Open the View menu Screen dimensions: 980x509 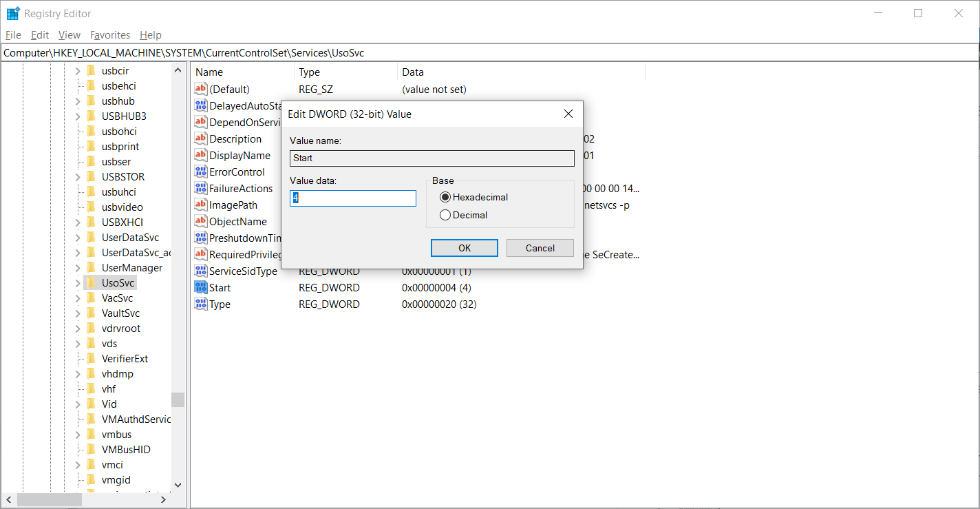coord(70,35)
